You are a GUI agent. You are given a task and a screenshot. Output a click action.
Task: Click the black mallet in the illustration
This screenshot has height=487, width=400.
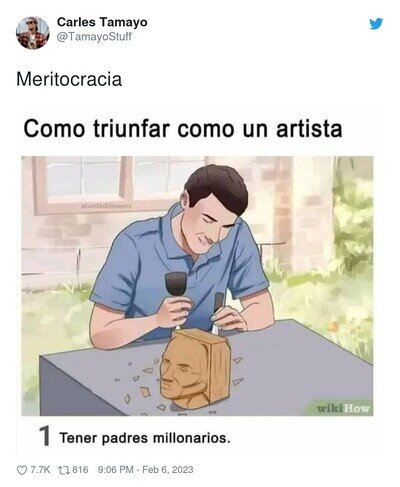pos(175,283)
